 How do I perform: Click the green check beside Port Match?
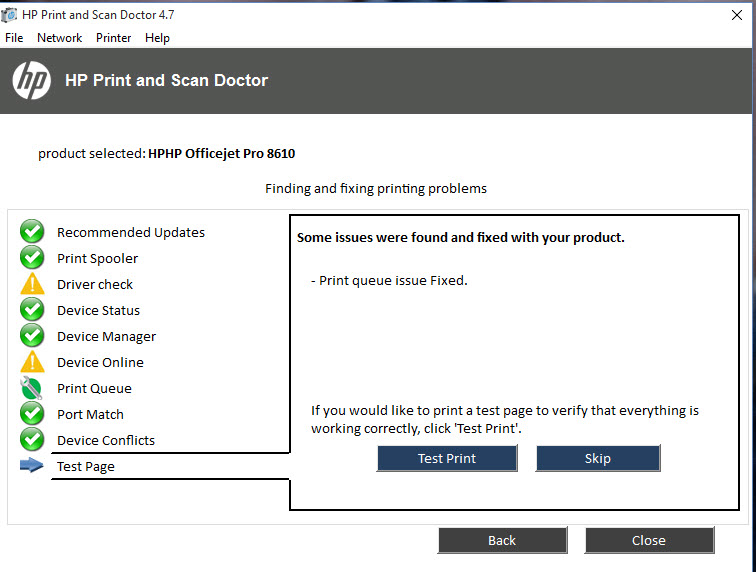pyautogui.click(x=32, y=414)
